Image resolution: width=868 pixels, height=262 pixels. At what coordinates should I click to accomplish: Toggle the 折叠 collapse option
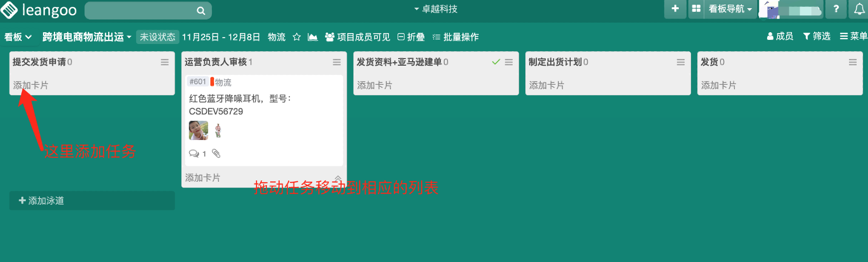(411, 37)
